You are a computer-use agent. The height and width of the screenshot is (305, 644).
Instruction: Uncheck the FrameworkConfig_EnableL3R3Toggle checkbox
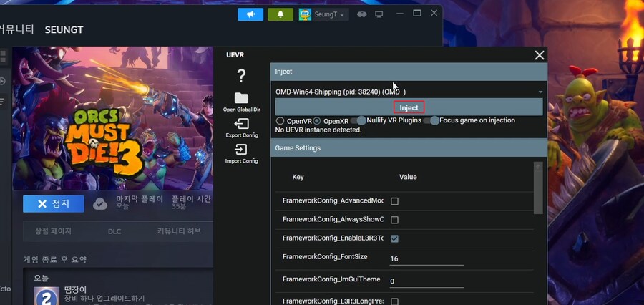(x=395, y=238)
